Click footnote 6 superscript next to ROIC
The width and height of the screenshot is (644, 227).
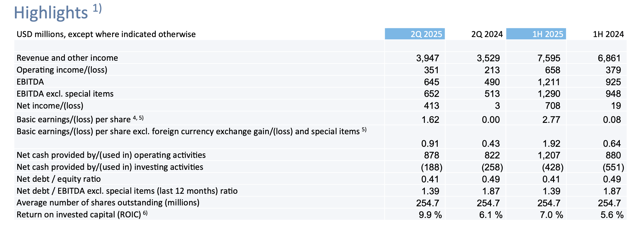pyautogui.click(x=145, y=213)
